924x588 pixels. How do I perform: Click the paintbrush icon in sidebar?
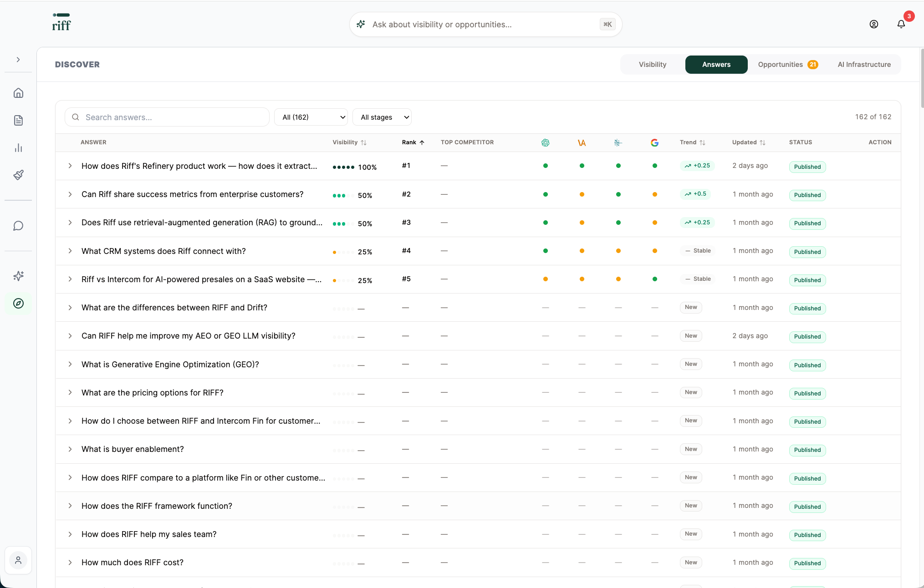(x=18, y=175)
